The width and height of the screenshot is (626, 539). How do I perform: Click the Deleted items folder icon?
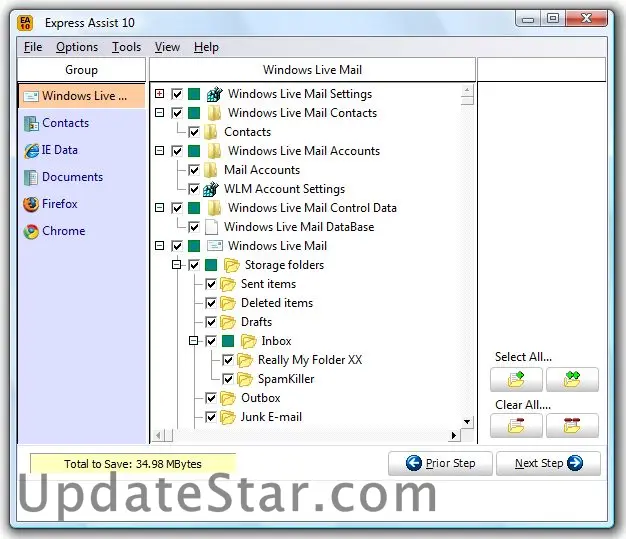tap(228, 303)
